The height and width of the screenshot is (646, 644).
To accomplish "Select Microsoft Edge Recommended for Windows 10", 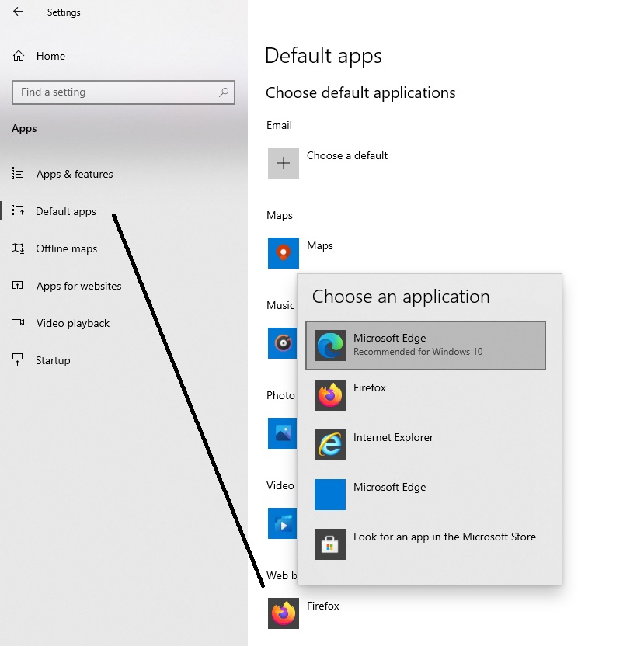I will [x=426, y=346].
